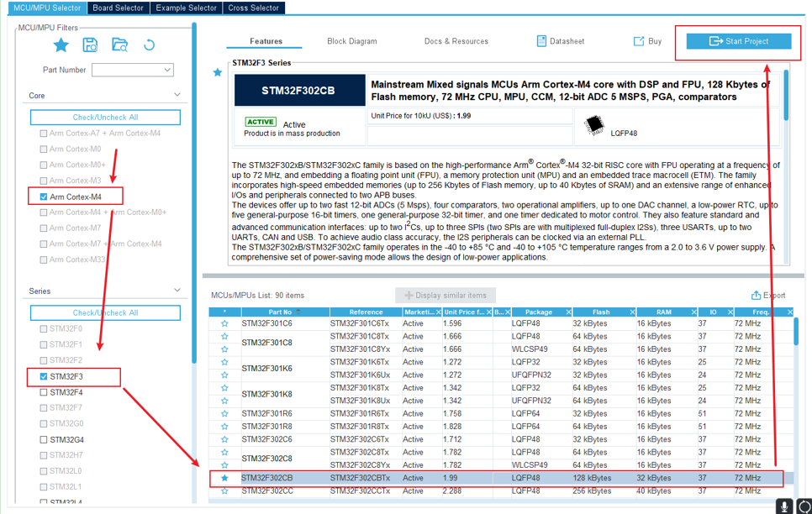
Task: Switch to the Cross Selector tab
Action: tap(253, 8)
